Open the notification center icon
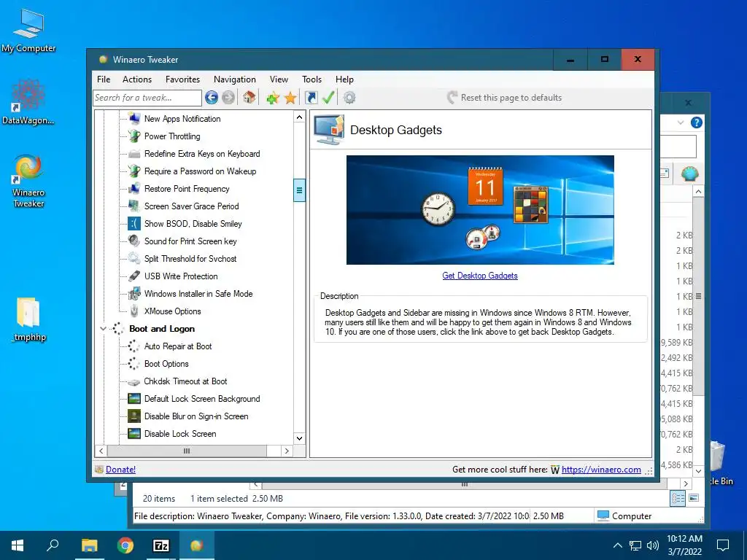The width and height of the screenshot is (747, 560). [x=723, y=545]
